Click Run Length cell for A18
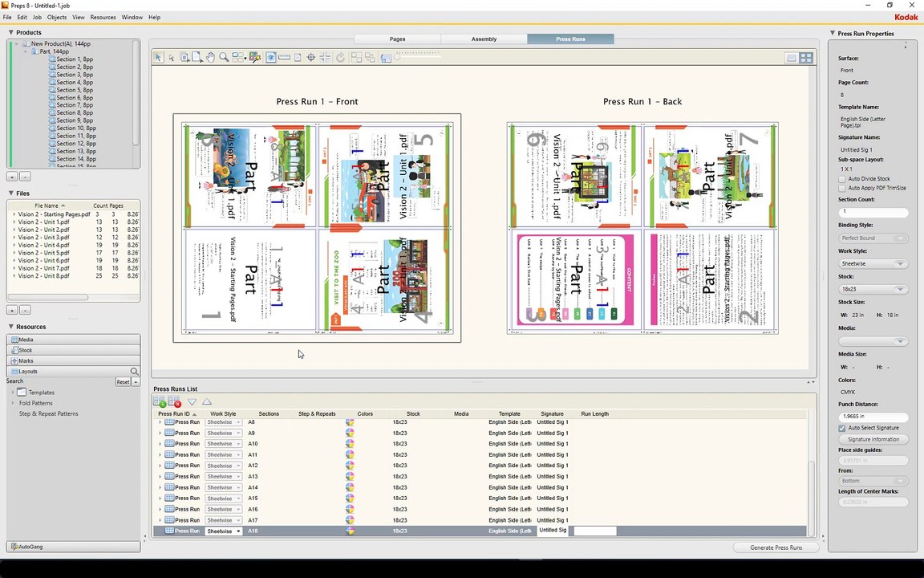 595,531
